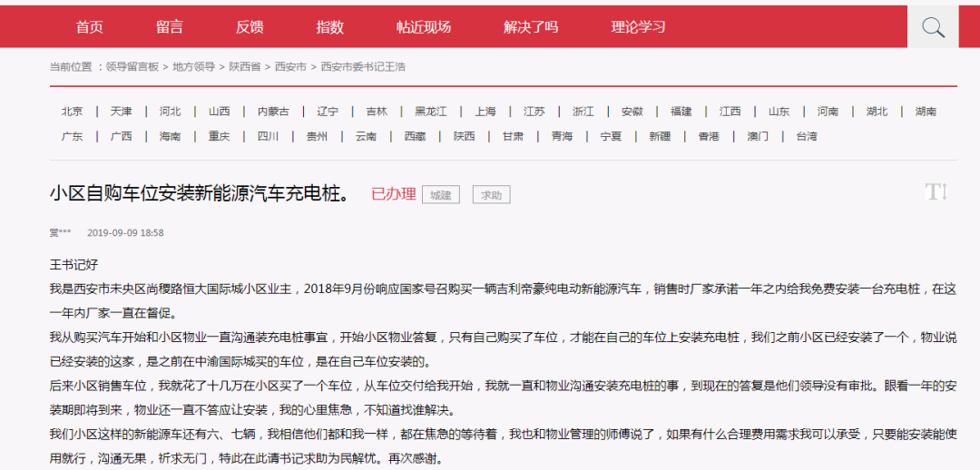The height and width of the screenshot is (470, 980).
Task: Select province link 天津
Action: 122,112
